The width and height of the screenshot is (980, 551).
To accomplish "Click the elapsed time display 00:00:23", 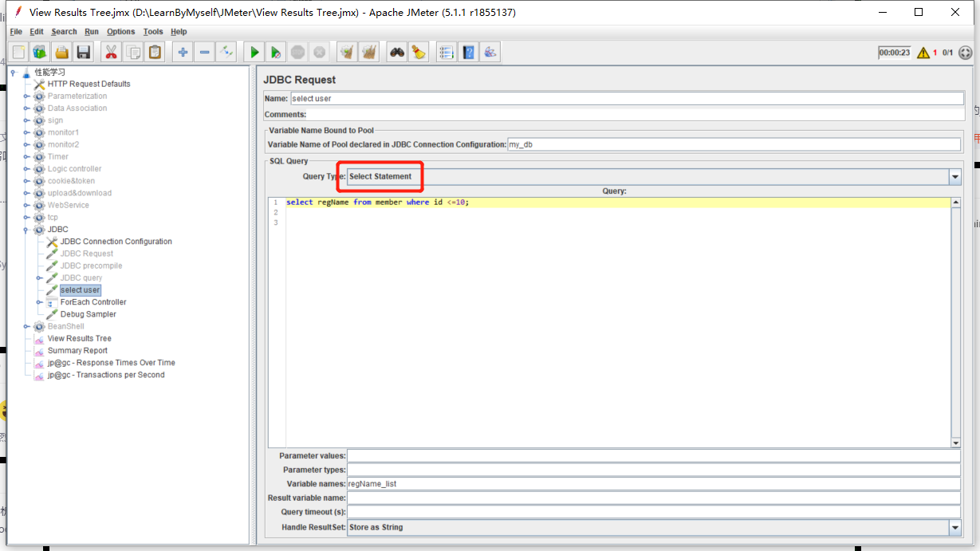I will point(894,53).
